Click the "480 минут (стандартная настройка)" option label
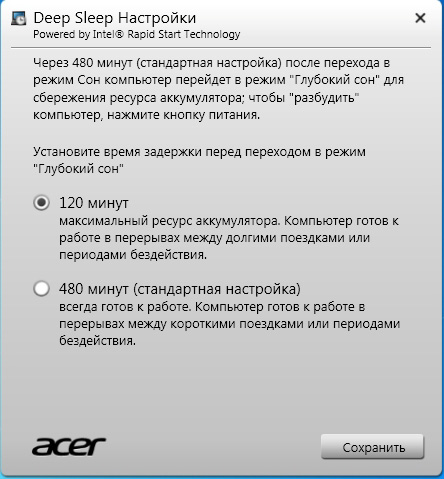444x479 pixels. click(x=180, y=289)
